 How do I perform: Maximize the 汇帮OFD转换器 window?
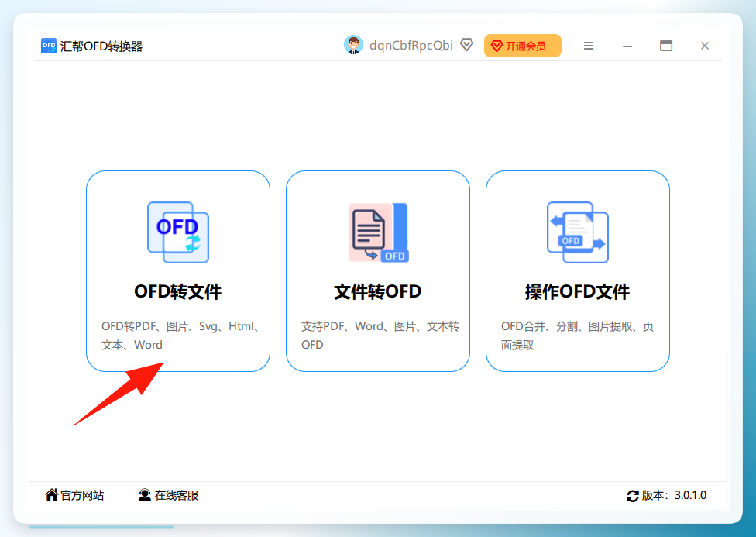click(x=666, y=46)
